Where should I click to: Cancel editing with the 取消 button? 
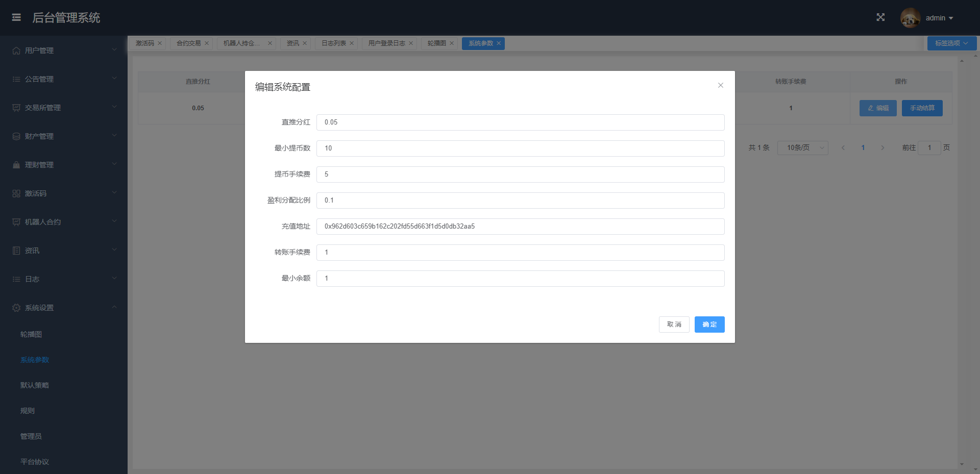pyautogui.click(x=674, y=324)
